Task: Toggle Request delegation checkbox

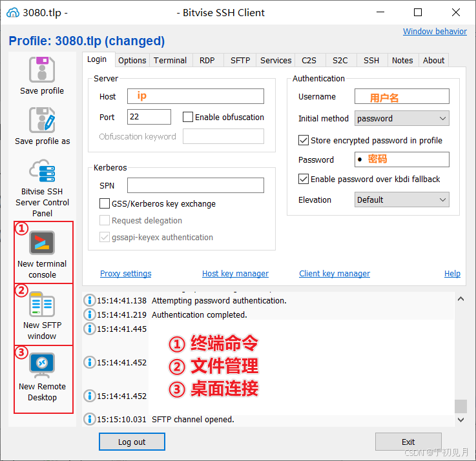Action: tap(105, 220)
